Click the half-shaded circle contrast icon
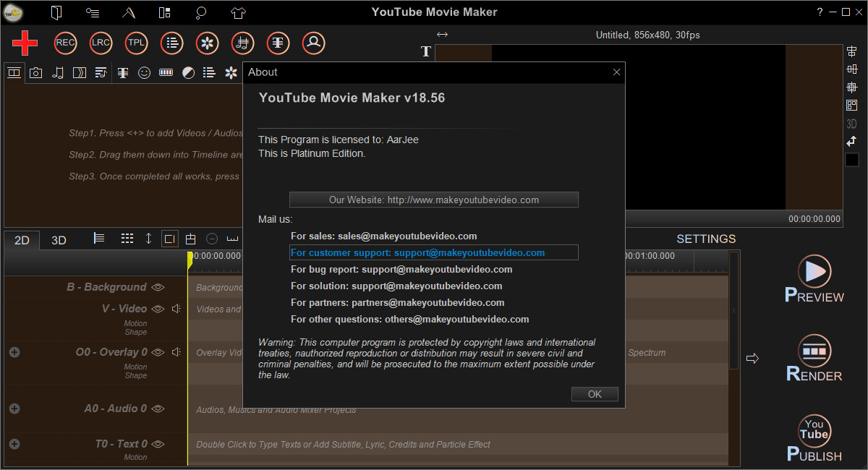The width and height of the screenshot is (868, 470). [188, 73]
